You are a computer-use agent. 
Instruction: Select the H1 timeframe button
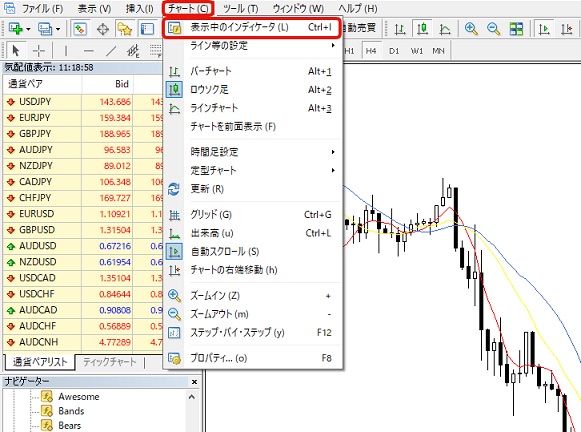[349, 51]
